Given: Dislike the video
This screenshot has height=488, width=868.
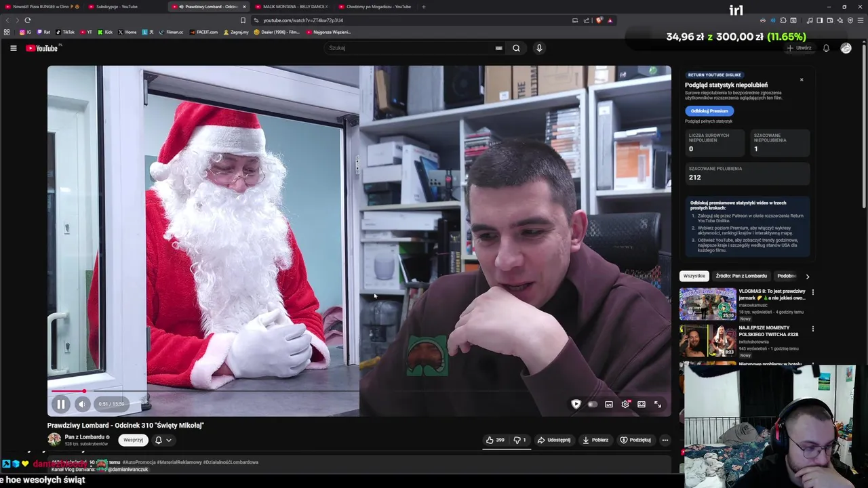Looking at the screenshot, I should tap(519, 440).
